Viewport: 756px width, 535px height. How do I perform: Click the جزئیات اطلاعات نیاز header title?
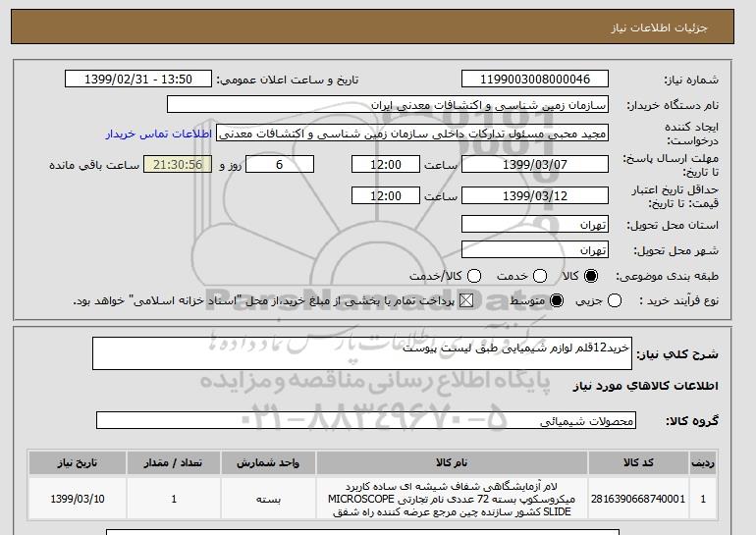click(659, 27)
